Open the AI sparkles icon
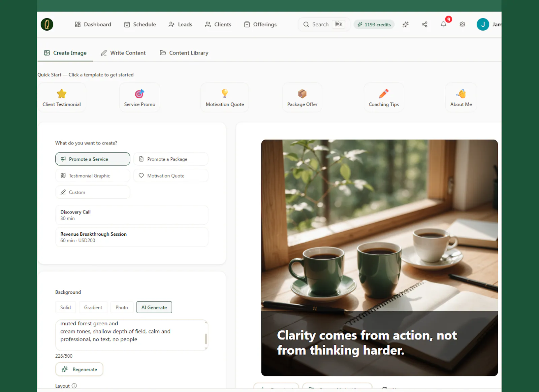The height and width of the screenshot is (392, 539). tap(406, 24)
